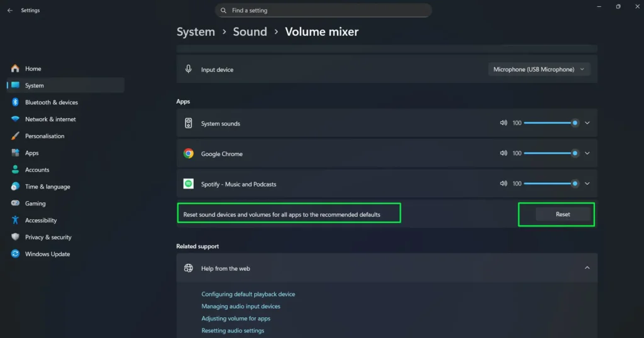Click the Google Chrome volume slider

(551, 153)
